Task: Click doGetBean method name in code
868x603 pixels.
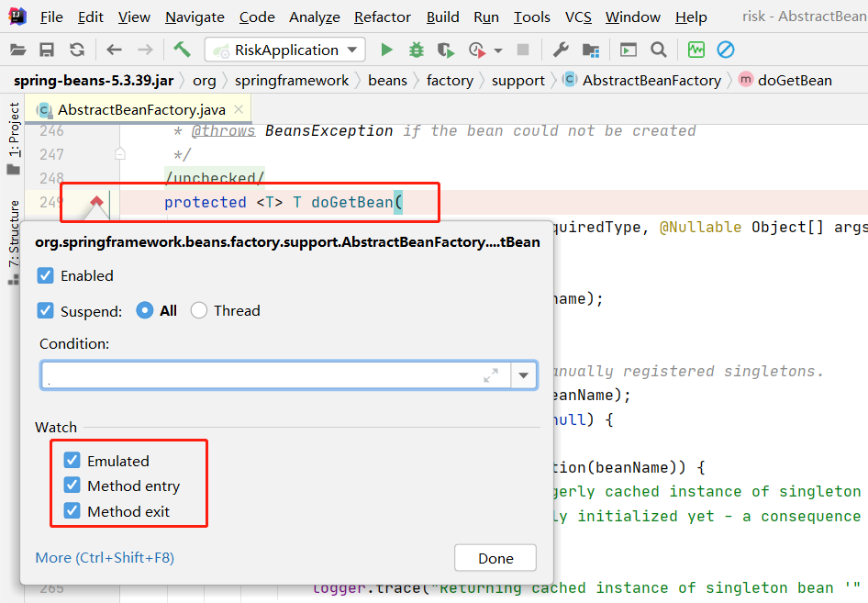Action: (x=352, y=202)
